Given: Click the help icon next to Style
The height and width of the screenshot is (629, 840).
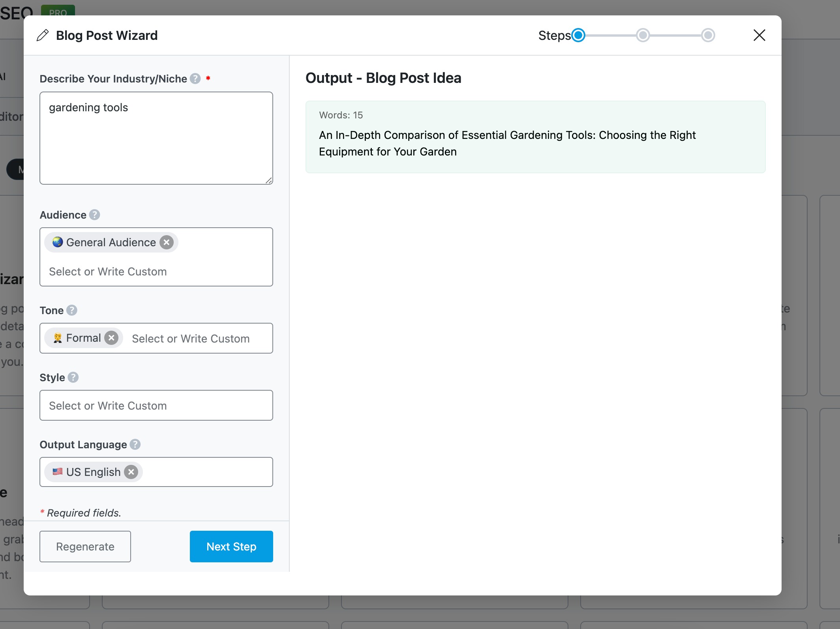Looking at the screenshot, I should pyautogui.click(x=73, y=377).
